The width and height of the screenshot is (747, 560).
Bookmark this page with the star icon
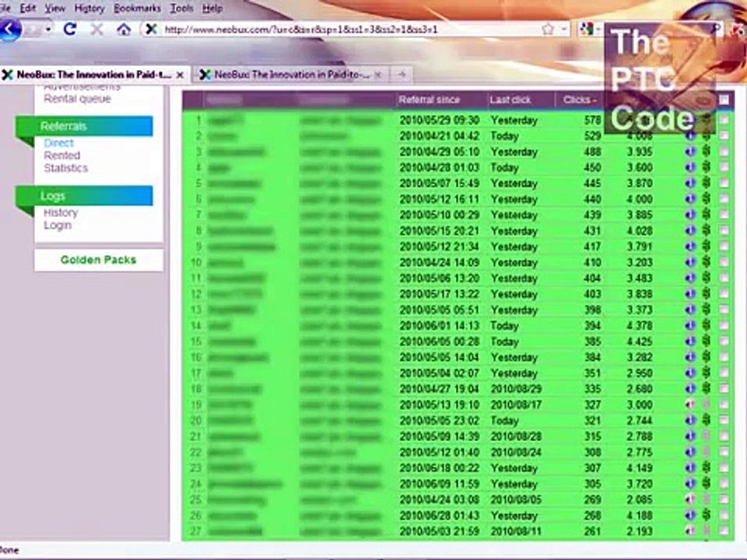(548, 30)
